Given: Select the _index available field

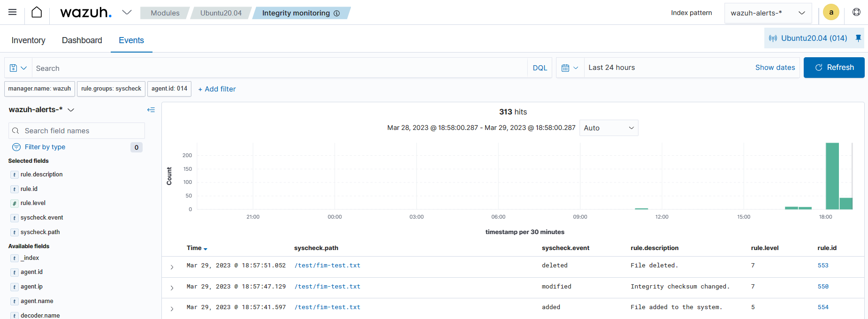Looking at the screenshot, I should pyautogui.click(x=30, y=258).
